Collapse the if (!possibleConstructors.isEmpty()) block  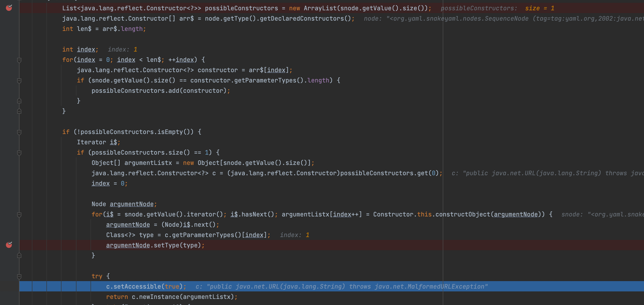[19, 132]
